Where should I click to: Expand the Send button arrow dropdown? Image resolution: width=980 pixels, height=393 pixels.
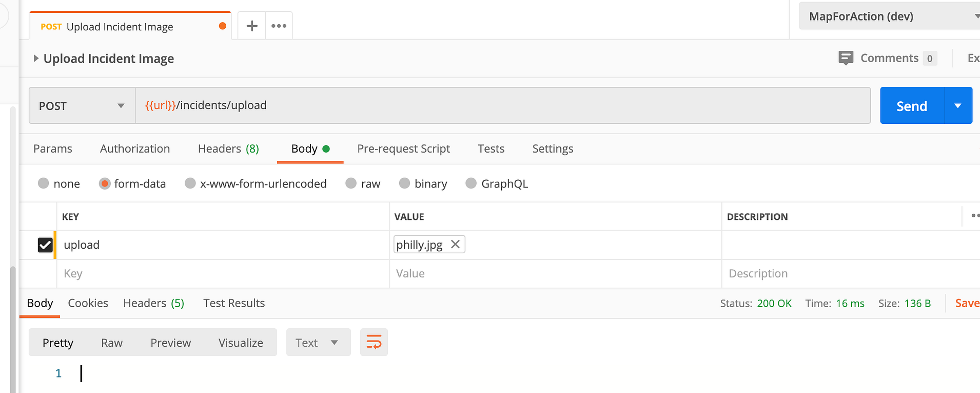[x=958, y=106]
